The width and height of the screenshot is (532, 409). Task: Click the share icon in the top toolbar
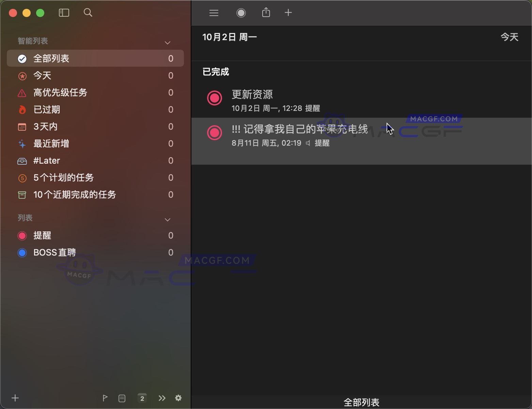click(x=266, y=12)
